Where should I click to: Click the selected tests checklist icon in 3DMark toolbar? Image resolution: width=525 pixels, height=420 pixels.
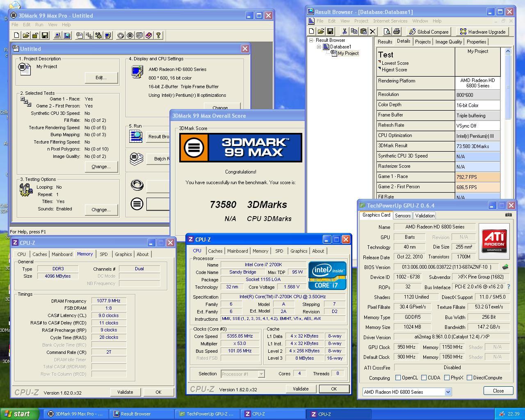(x=89, y=36)
